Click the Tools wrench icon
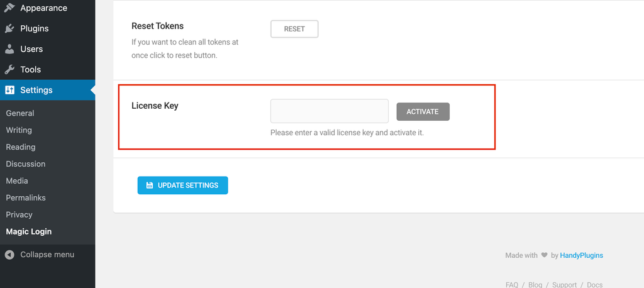The height and width of the screenshot is (288, 644). pos(9,69)
